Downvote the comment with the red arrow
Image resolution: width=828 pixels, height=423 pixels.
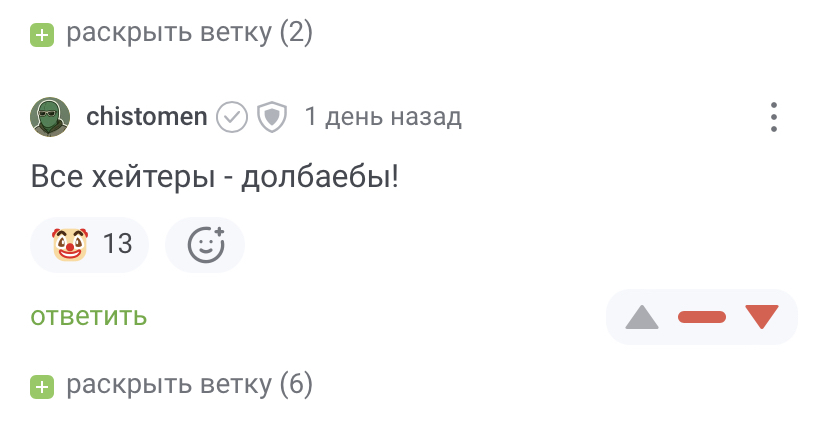click(x=762, y=318)
